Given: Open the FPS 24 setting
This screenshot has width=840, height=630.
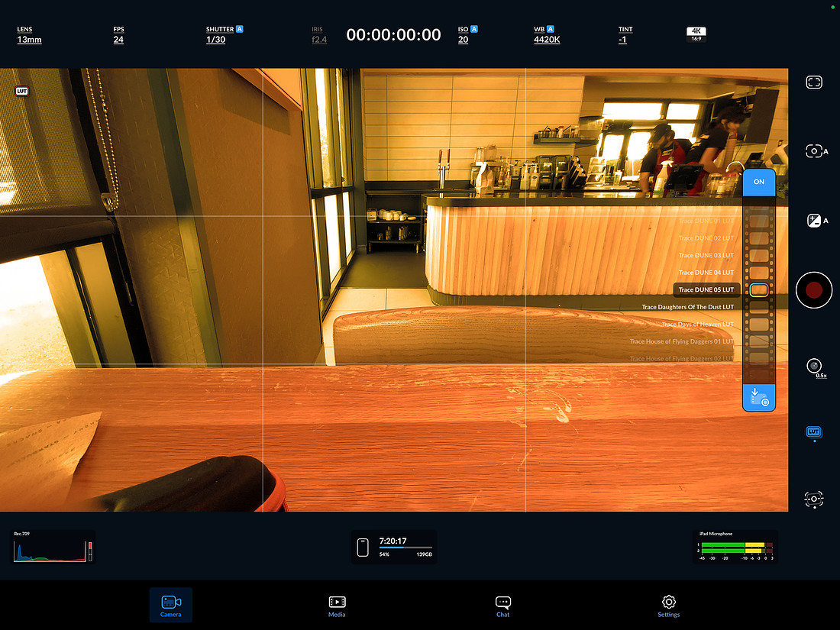Looking at the screenshot, I should coord(118,35).
